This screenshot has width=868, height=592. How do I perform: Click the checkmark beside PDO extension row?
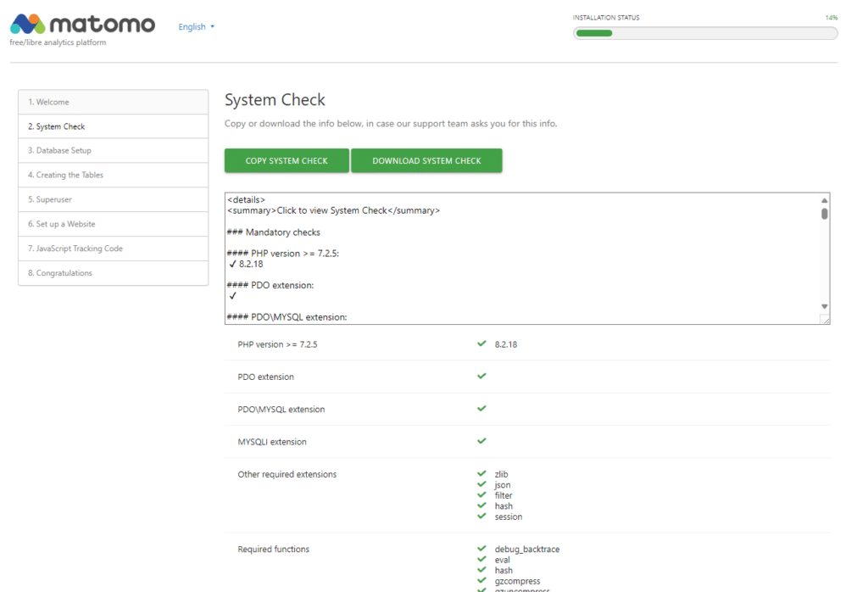click(481, 376)
